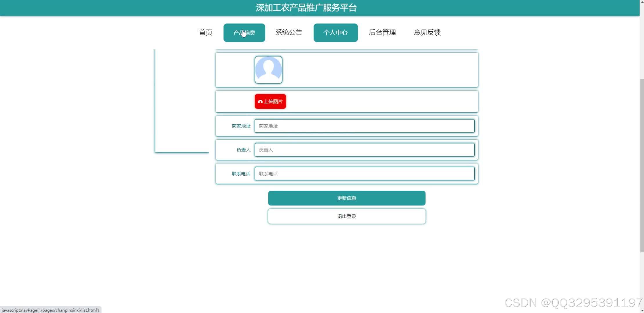The width and height of the screenshot is (644, 313).
Task: Open the 首页 navigation tab
Action: click(205, 32)
